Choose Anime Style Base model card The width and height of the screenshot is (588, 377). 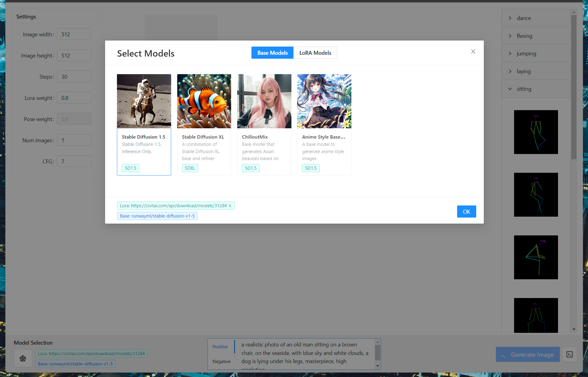point(324,125)
